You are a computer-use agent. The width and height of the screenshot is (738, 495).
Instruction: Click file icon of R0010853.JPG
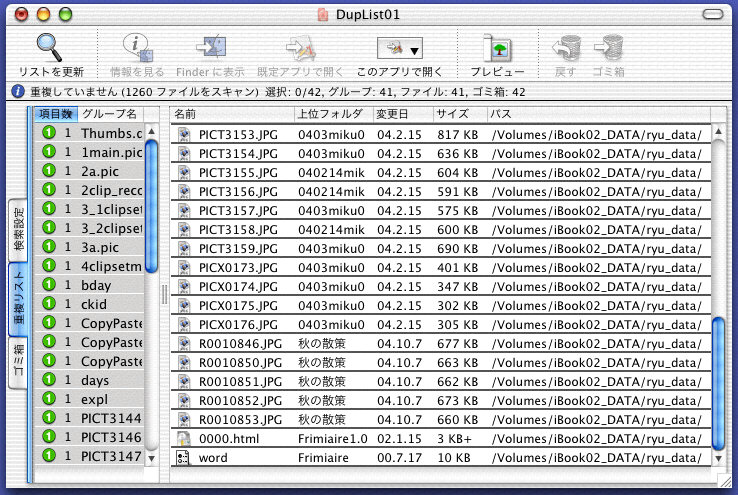point(184,419)
